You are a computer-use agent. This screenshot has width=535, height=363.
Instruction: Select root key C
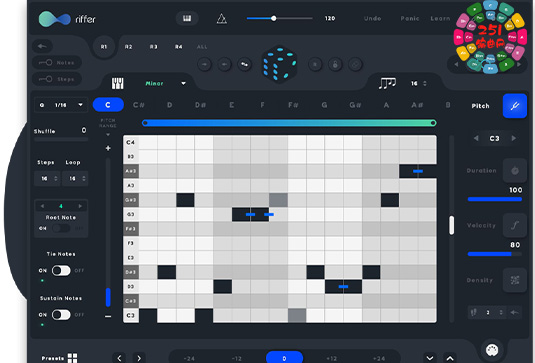tap(108, 105)
